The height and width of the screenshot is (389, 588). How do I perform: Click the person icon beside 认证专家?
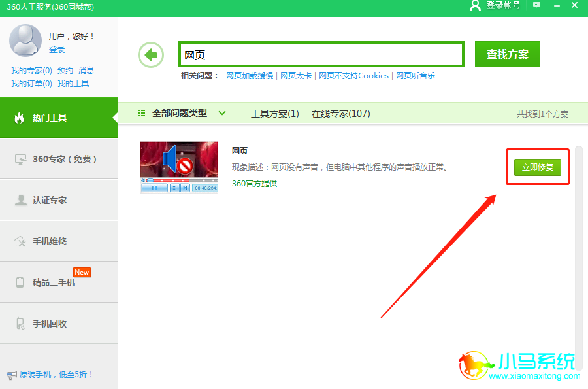click(21, 200)
